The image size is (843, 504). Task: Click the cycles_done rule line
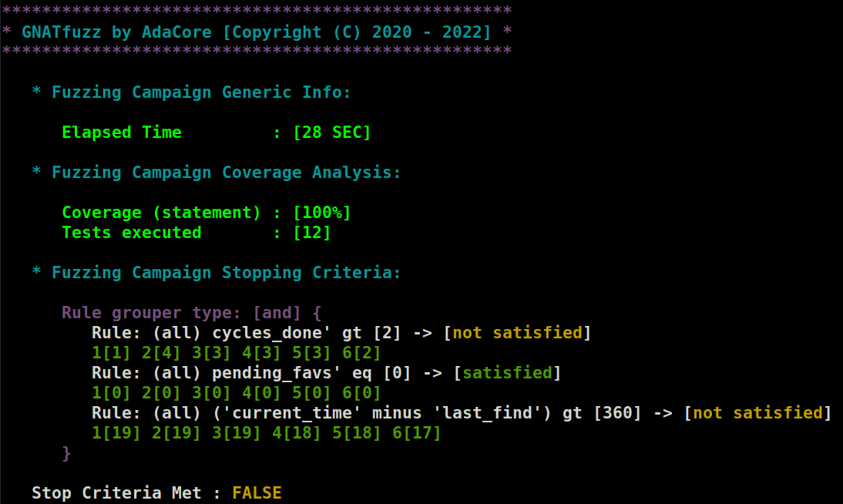tap(341, 333)
